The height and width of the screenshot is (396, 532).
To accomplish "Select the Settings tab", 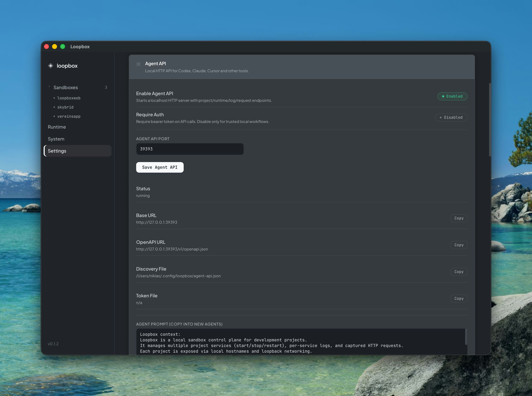I will [57, 151].
